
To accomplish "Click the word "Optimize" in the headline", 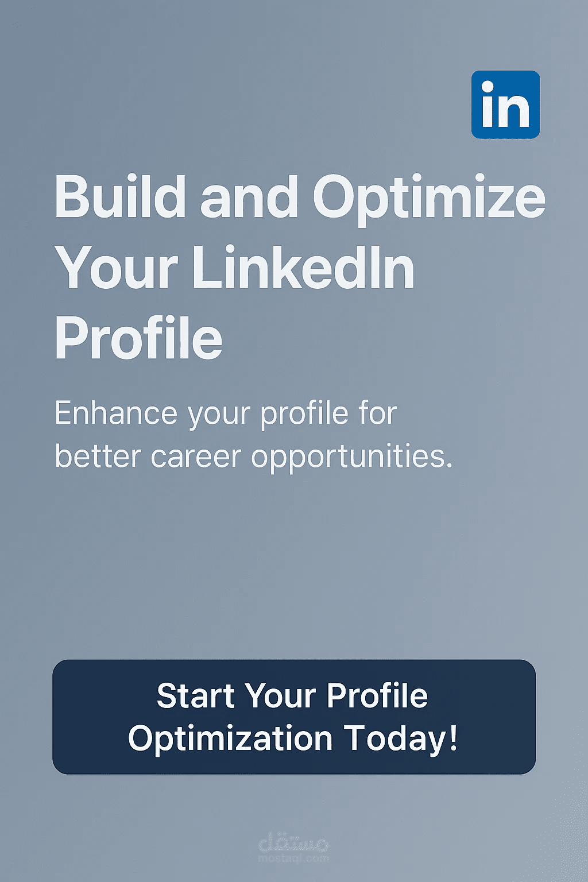I will (429, 199).
